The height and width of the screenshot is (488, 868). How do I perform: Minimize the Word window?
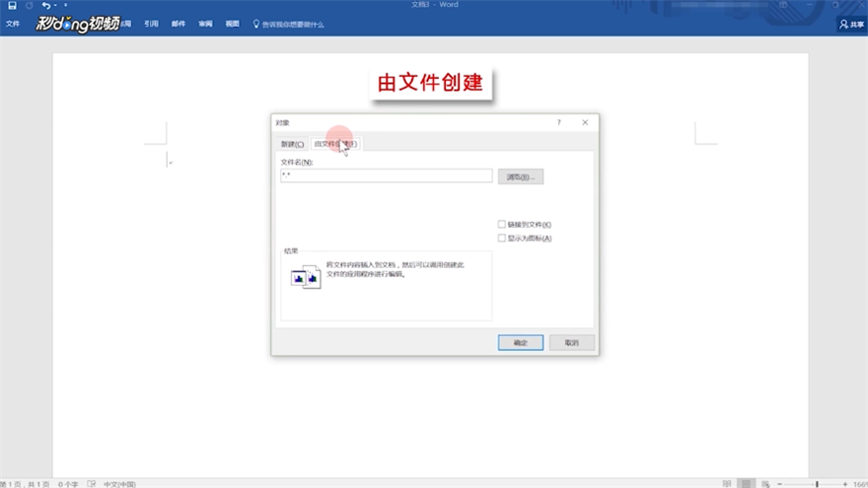(x=810, y=5)
